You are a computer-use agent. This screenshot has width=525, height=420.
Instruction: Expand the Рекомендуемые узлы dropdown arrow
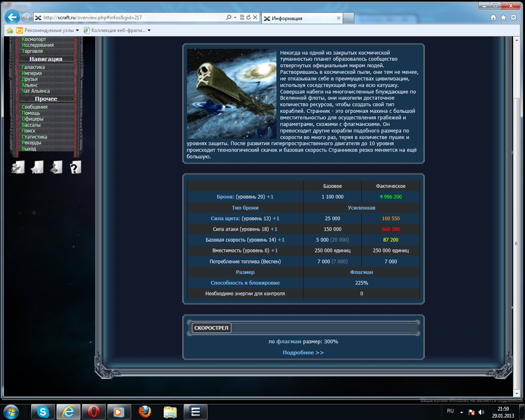pyautogui.click(x=77, y=30)
